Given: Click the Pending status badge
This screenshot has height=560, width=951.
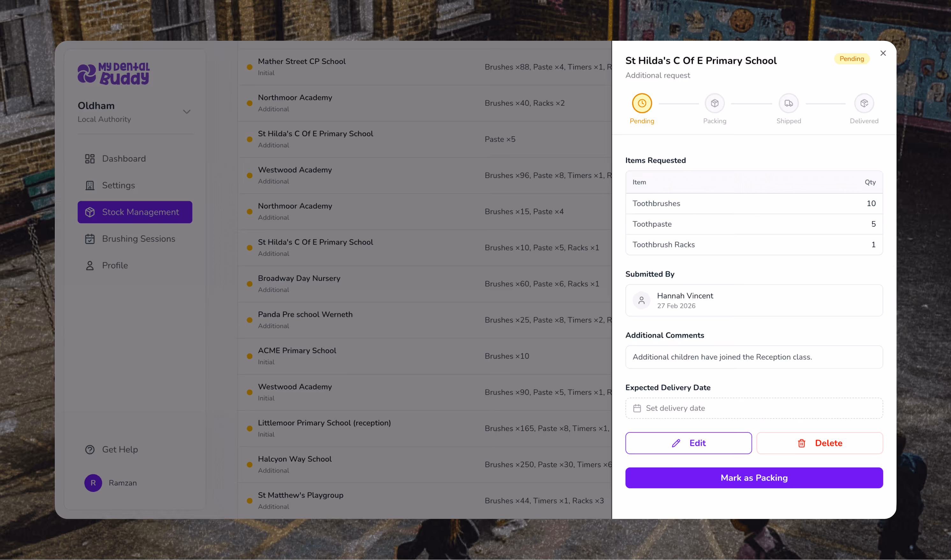Looking at the screenshot, I should [x=851, y=59].
